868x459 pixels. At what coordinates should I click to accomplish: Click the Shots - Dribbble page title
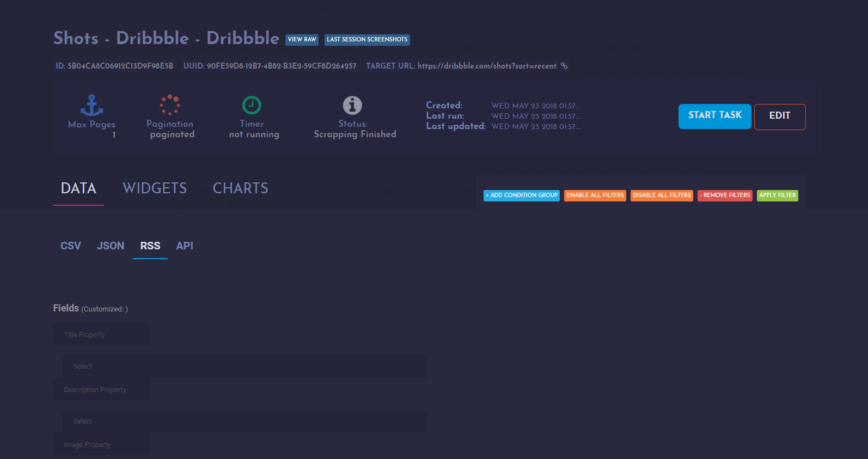pyautogui.click(x=166, y=38)
